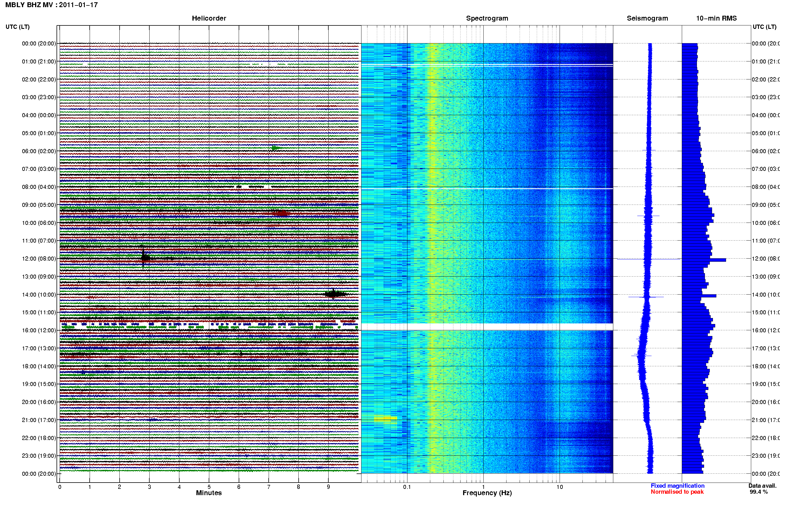This screenshot has height=508, width=812.
Task: Click the 4 tick label on the Minutes axis
Action: click(179, 487)
